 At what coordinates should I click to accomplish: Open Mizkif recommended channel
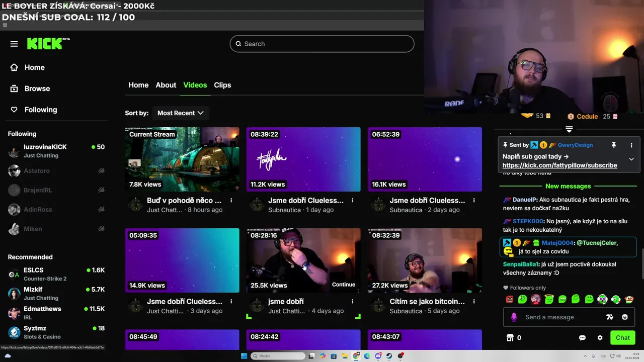[x=56, y=294]
